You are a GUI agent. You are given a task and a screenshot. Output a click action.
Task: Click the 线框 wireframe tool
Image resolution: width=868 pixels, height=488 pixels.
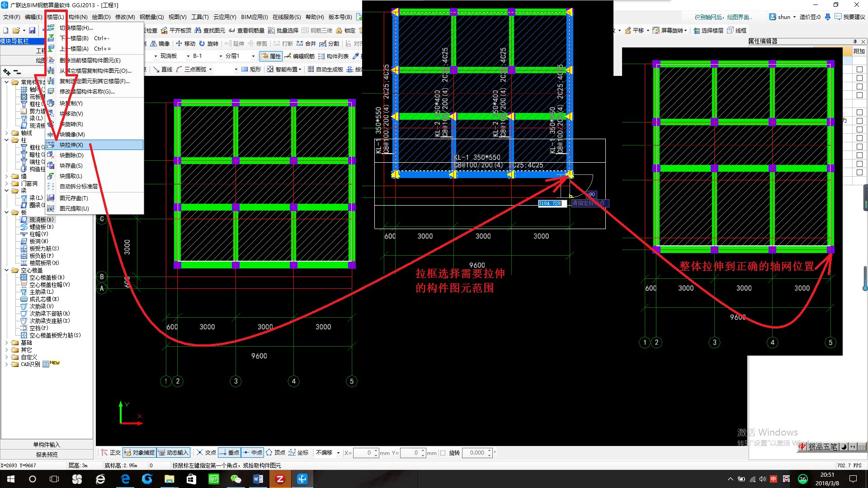click(737, 30)
